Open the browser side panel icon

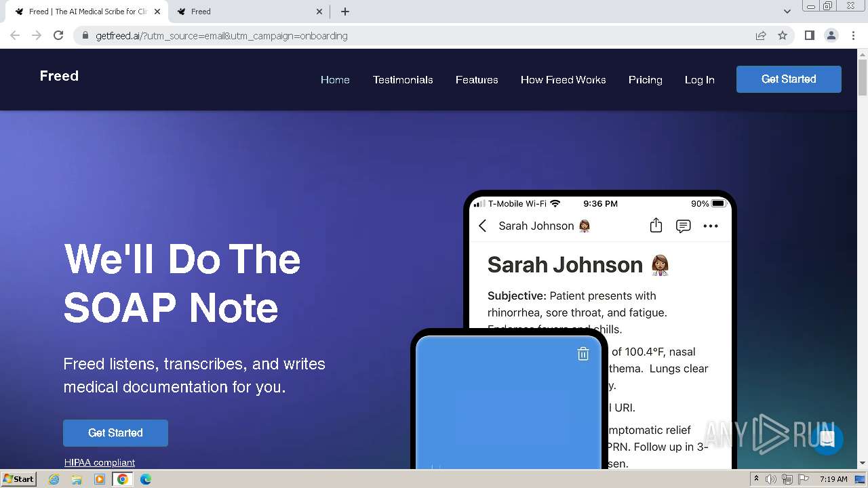(x=809, y=36)
